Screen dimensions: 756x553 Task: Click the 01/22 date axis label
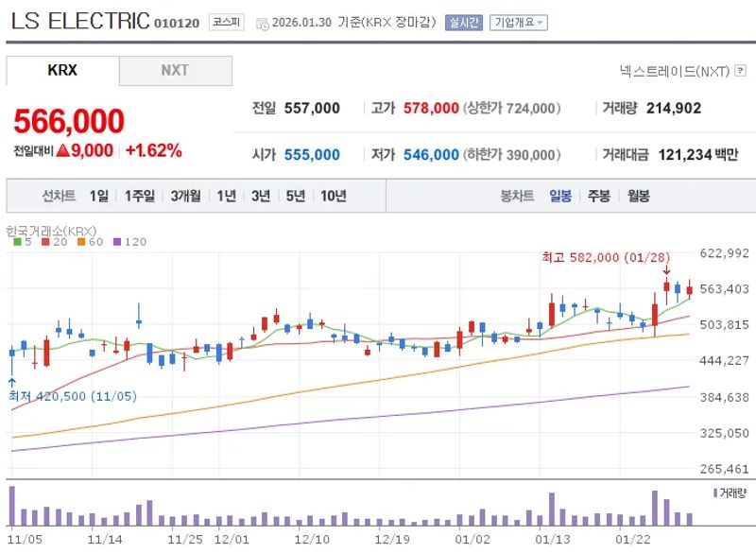[x=633, y=539]
